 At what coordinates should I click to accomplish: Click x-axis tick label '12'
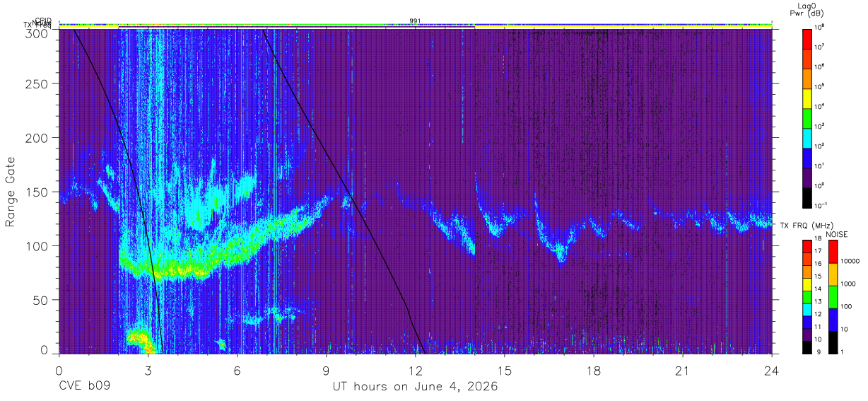click(x=416, y=371)
